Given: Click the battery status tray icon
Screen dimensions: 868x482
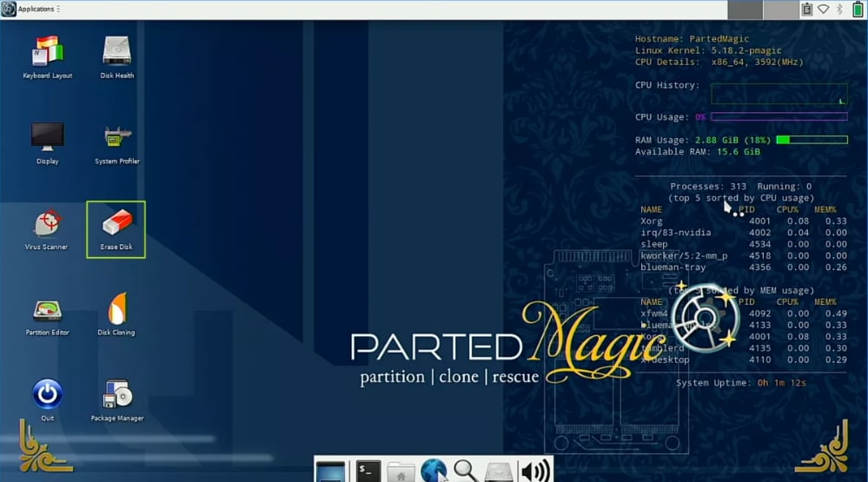Looking at the screenshot, I should coord(858,9).
